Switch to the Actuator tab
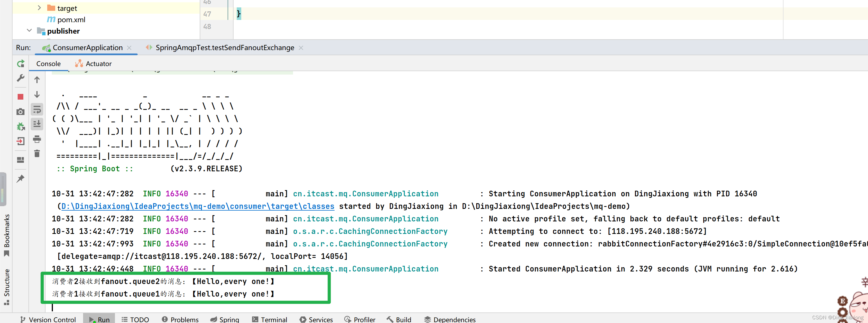868x323 pixels. [98, 64]
